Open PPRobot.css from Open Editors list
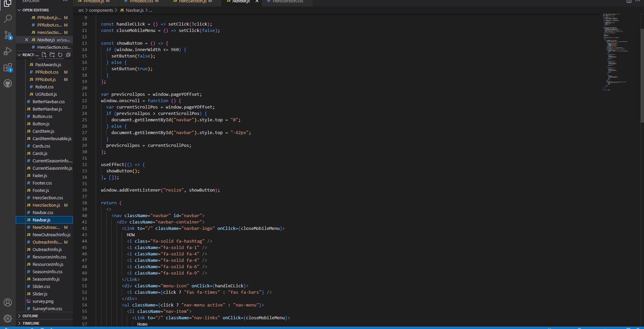644x329 pixels. pos(45,25)
